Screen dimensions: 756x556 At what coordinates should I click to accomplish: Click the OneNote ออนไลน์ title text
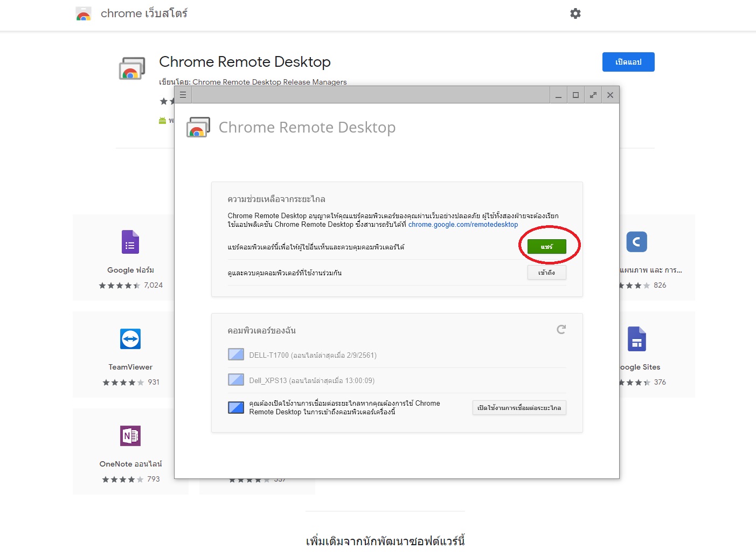(x=130, y=464)
